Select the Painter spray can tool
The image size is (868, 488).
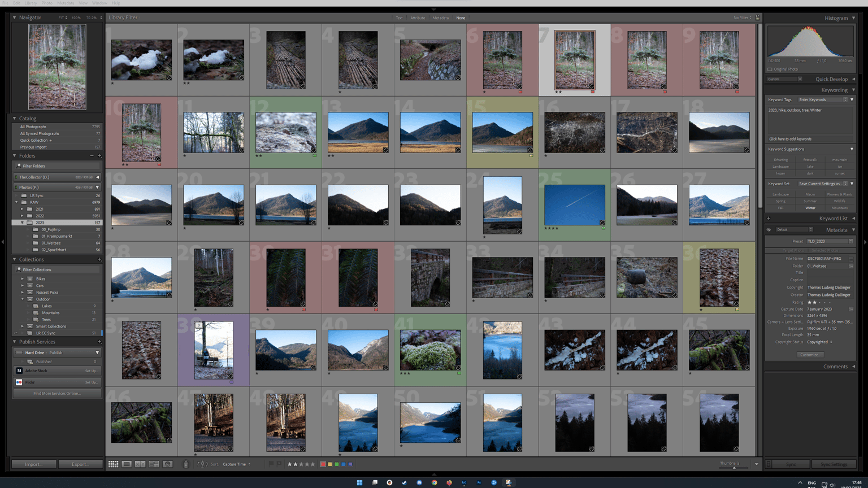[x=186, y=464]
